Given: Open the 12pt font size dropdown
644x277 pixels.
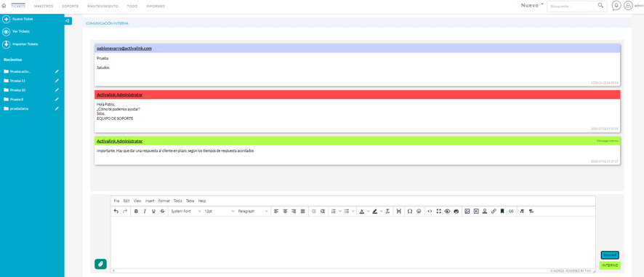Looking at the screenshot, I should click(x=220, y=212).
